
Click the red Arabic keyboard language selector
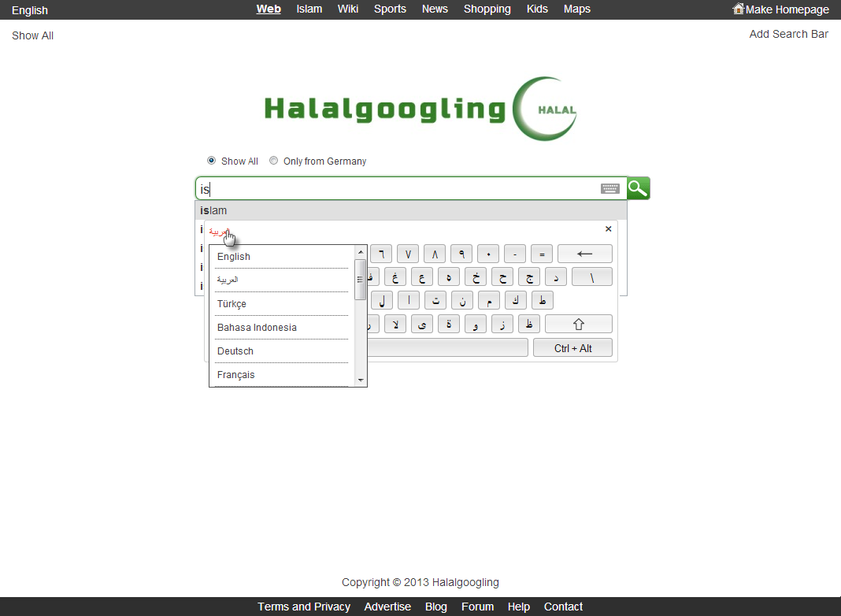[220, 232]
